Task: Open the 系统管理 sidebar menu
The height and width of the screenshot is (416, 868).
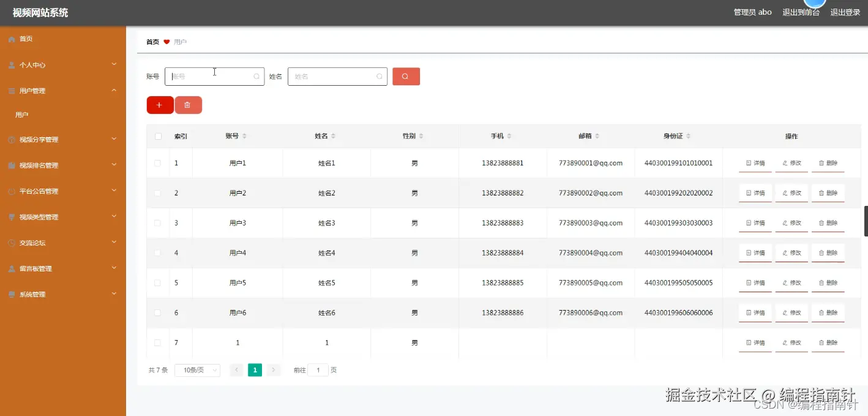Action: pyautogui.click(x=63, y=294)
